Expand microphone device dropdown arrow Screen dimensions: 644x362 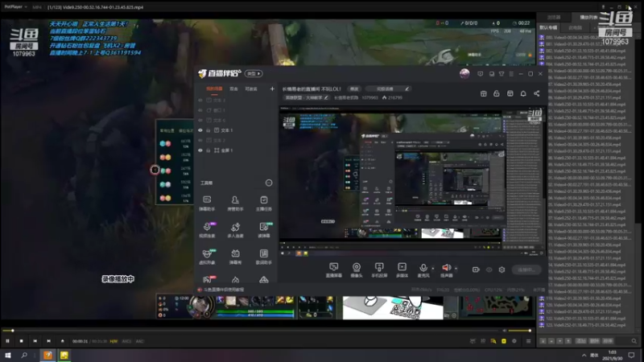coord(432,269)
